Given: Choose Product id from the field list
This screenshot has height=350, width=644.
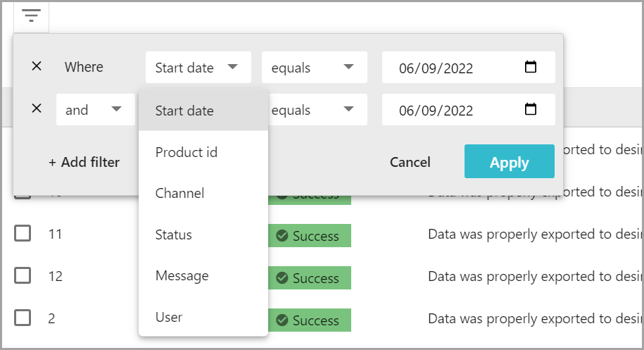Looking at the screenshot, I should click(187, 152).
